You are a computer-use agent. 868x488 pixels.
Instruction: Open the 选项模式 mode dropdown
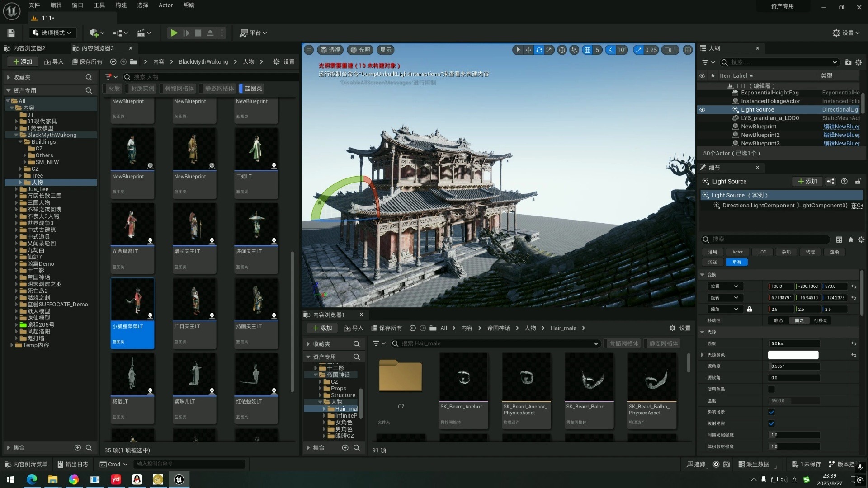(x=53, y=33)
